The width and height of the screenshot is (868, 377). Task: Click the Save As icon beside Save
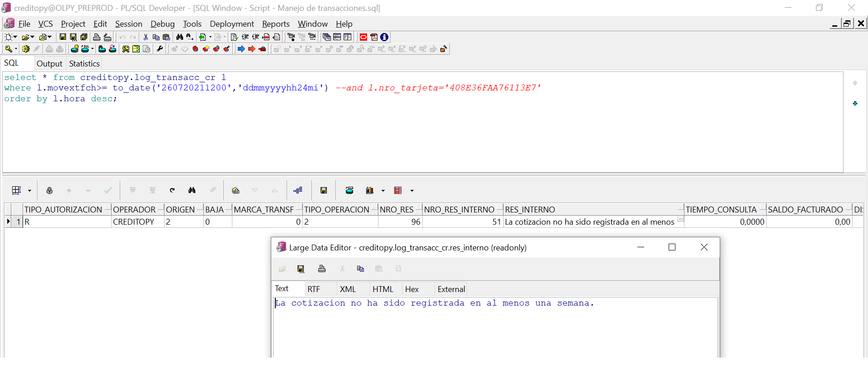(x=73, y=37)
